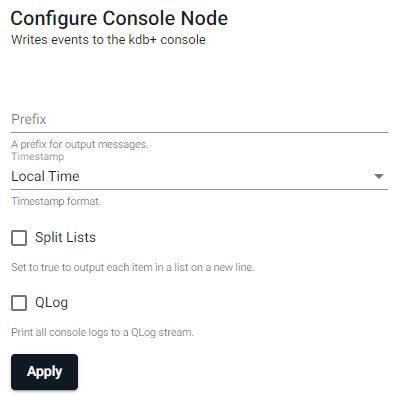Viewport: 394px width, 407px height.
Task: Enable the QLog checkbox
Action: (x=19, y=303)
